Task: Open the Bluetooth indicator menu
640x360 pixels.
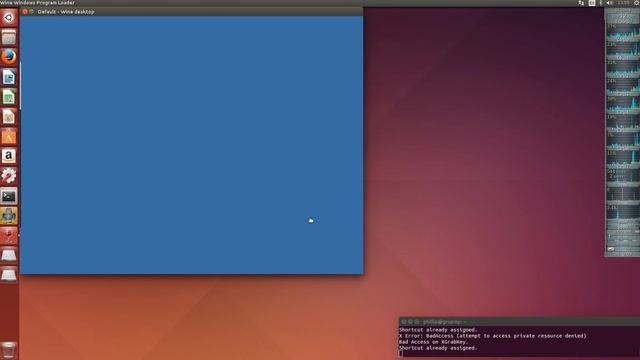Action: pyautogui.click(x=601, y=3)
